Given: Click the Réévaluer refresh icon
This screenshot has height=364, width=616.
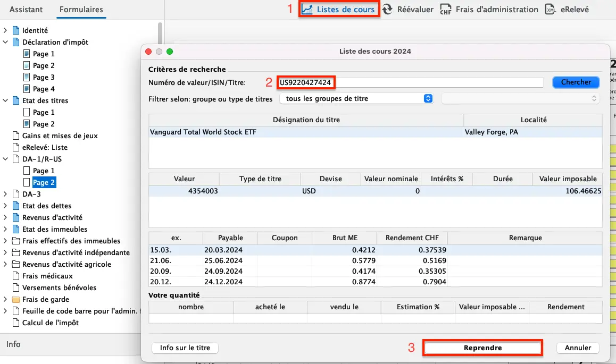Looking at the screenshot, I should (388, 10).
